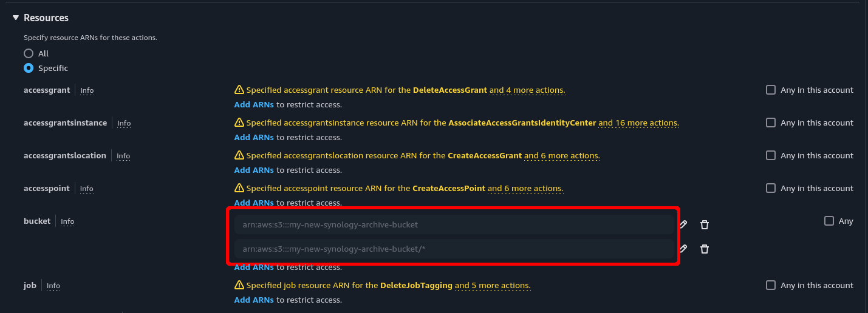Click warning icon beside DeleteAccessGrant message
This screenshot has width=868, height=313.
tap(239, 90)
